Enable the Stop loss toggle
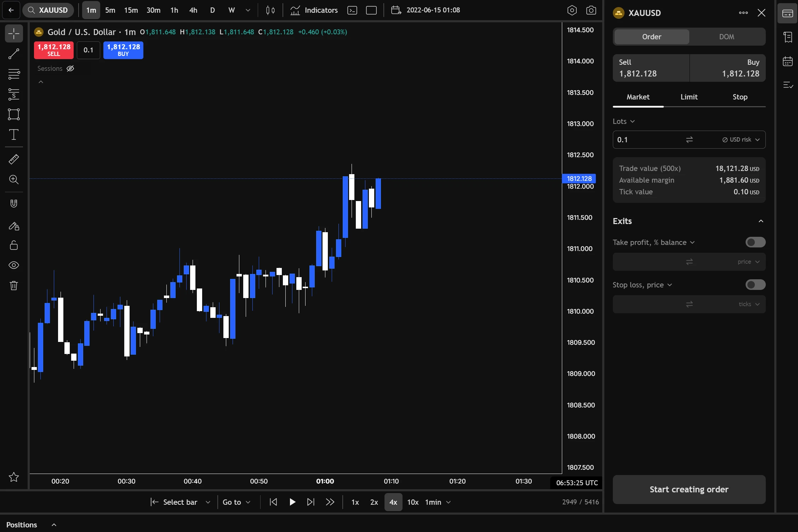The width and height of the screenshot is (798, 532). (756, 285)
